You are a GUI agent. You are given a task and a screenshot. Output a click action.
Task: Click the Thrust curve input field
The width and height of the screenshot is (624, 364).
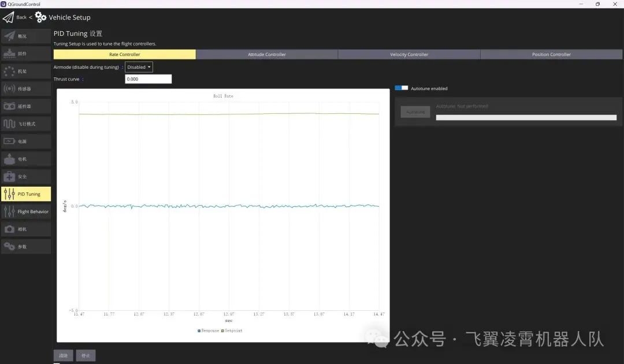pos(148,79)
